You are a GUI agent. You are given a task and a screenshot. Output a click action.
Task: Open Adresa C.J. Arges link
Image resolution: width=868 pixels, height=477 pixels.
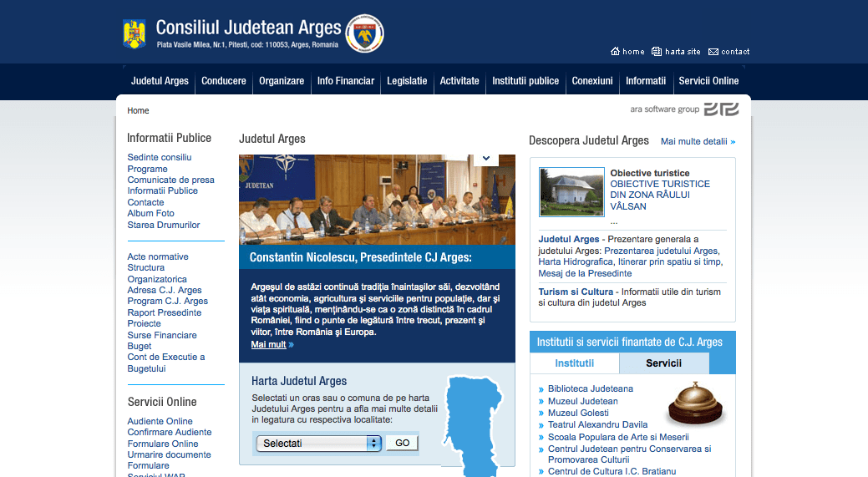165,290
